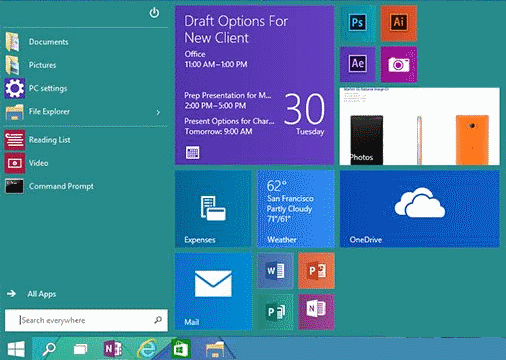Open File Explorer icon in Start list

pos(15,112)
